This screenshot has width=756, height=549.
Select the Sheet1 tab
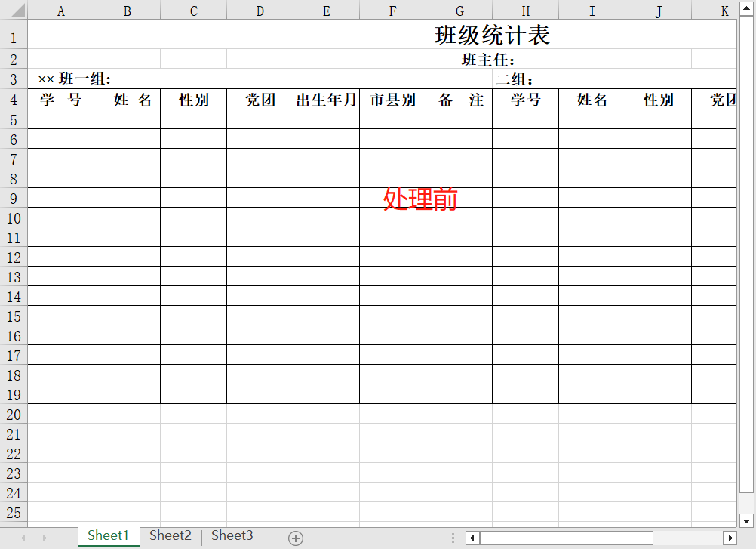108,535
